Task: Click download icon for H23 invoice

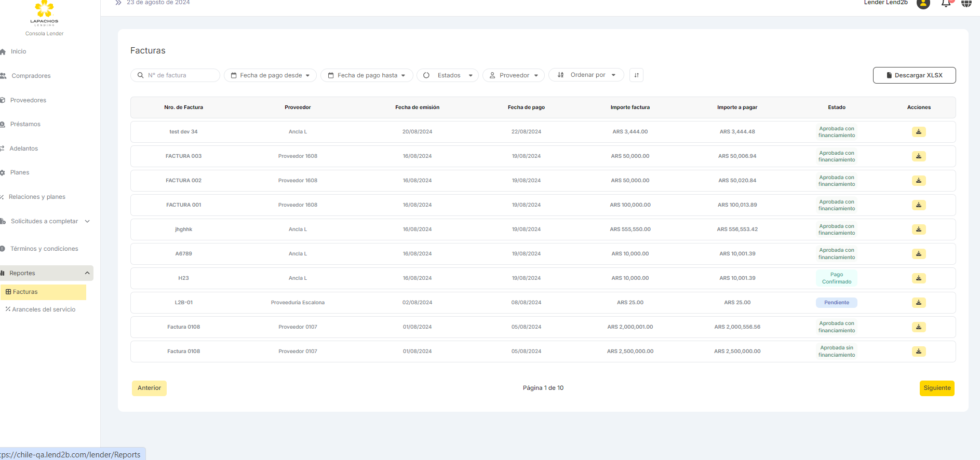Action: (x=918, y=278)
